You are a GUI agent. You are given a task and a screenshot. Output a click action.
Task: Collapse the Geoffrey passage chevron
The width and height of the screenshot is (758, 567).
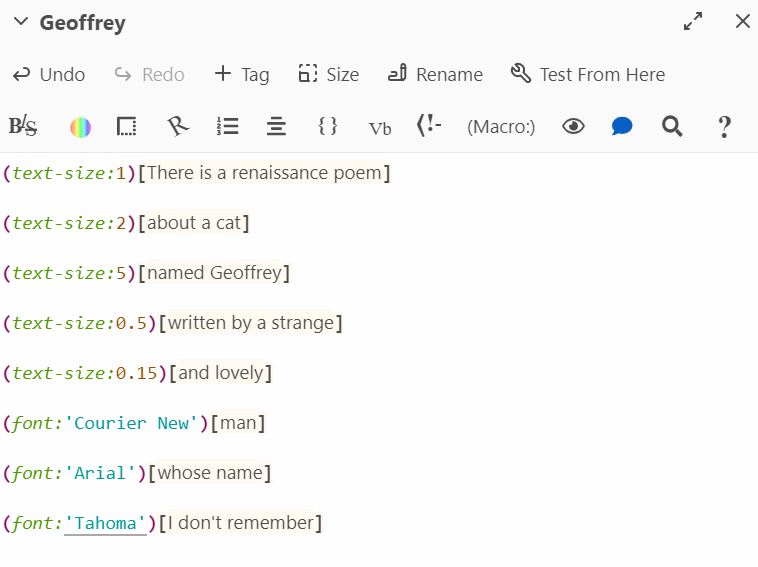[21, 22]
